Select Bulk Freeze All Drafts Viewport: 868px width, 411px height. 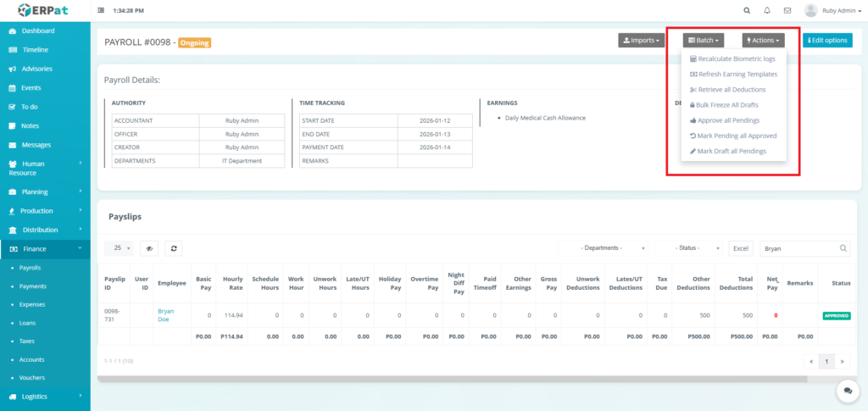click(x=726, y=104)
